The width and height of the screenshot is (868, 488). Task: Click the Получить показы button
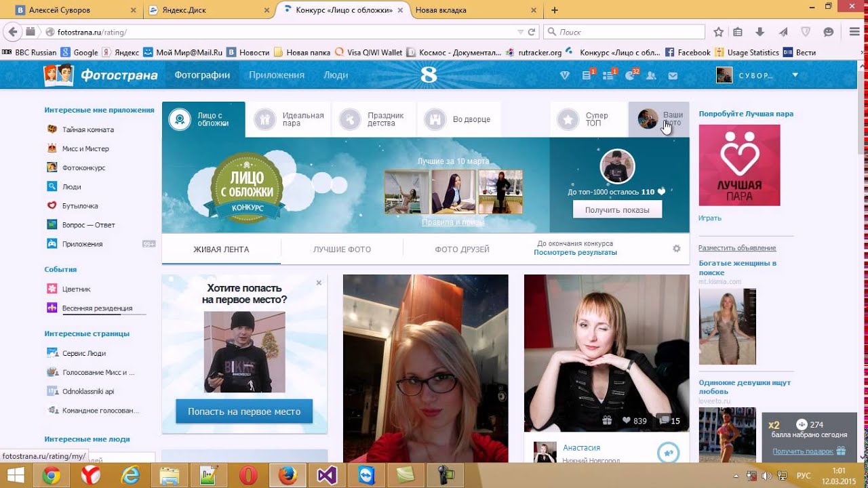[x=617, y=210]
